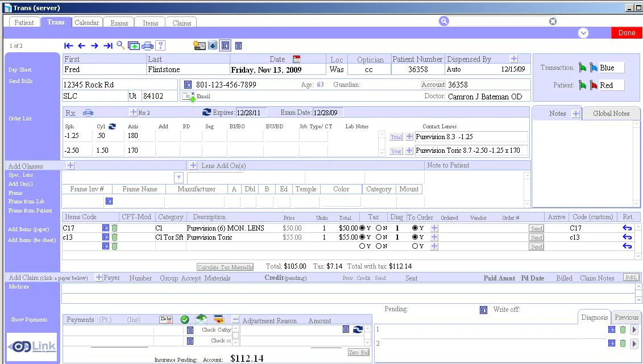The height and width of the screenshot is (364, 643).
Task: Add Rx 2 with the plus button
Action: [133, 112]
